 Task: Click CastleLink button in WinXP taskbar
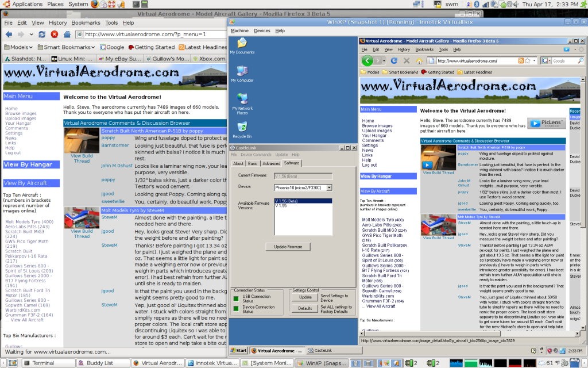point(335,350)
